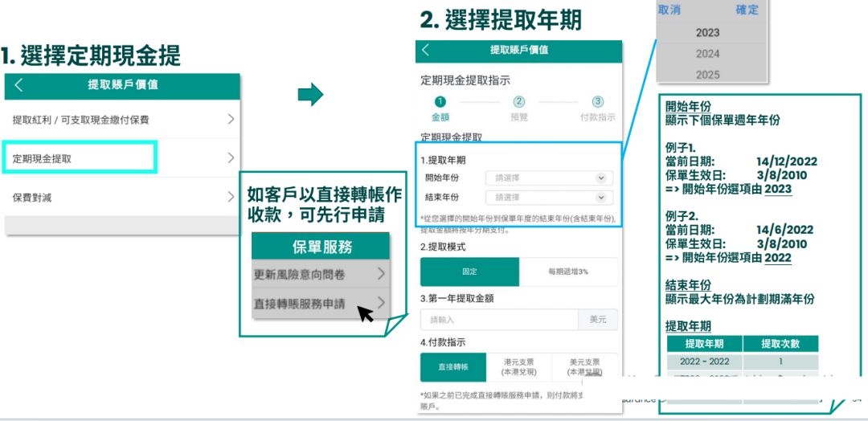Switch to 每期遞增3% withdrawal mode
The height and width of the screenshot is (421, 868).
[568, 272]
